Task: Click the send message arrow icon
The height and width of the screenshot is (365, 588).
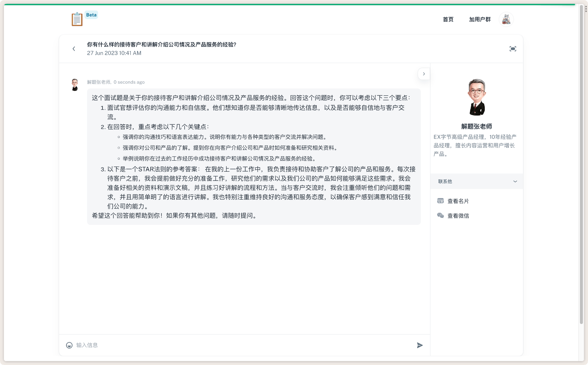Action: (x=420, y=345)
